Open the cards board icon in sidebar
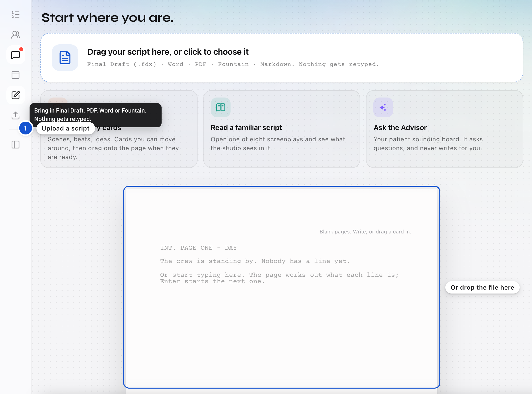Viewport: 532px width, 394px height. [x=16, y=75]
